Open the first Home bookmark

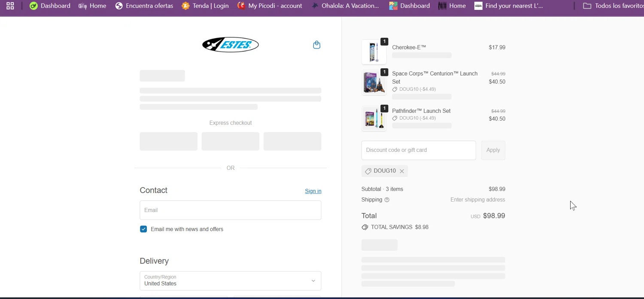[x=92, y=6]
